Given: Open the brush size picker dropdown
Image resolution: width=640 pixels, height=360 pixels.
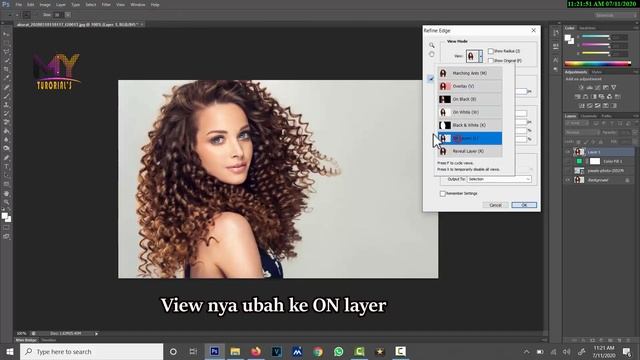Looking at the screenshot, I should [68, 15].
